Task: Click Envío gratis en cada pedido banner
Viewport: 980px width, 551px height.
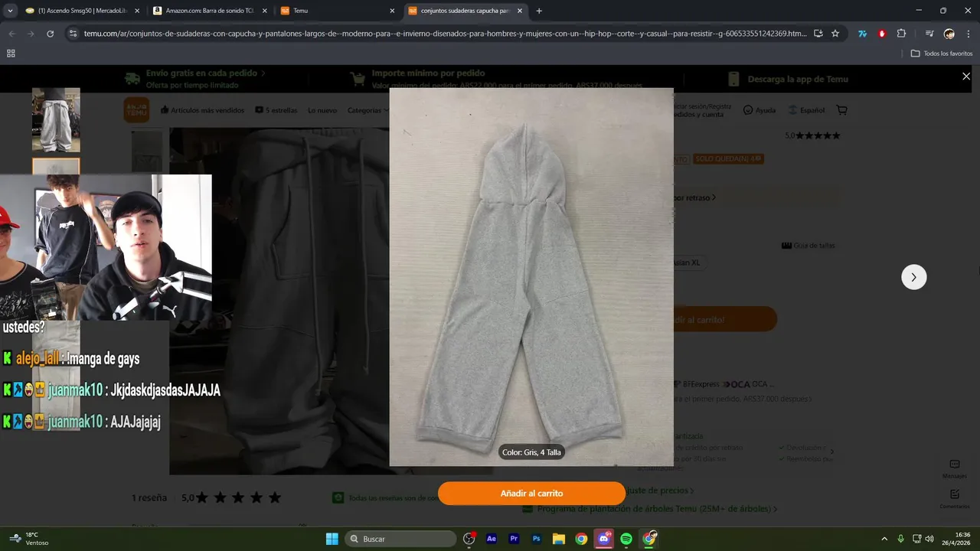Action: [x=195, y=78]
